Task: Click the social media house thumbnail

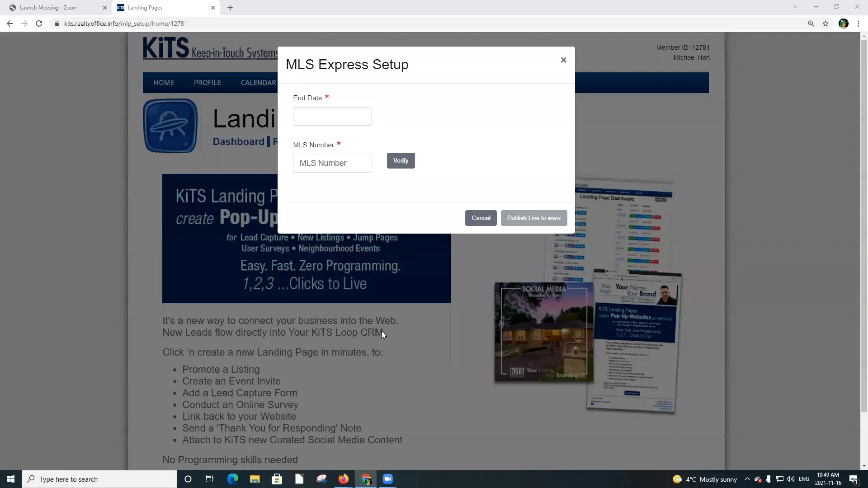Action: (544, 332)
